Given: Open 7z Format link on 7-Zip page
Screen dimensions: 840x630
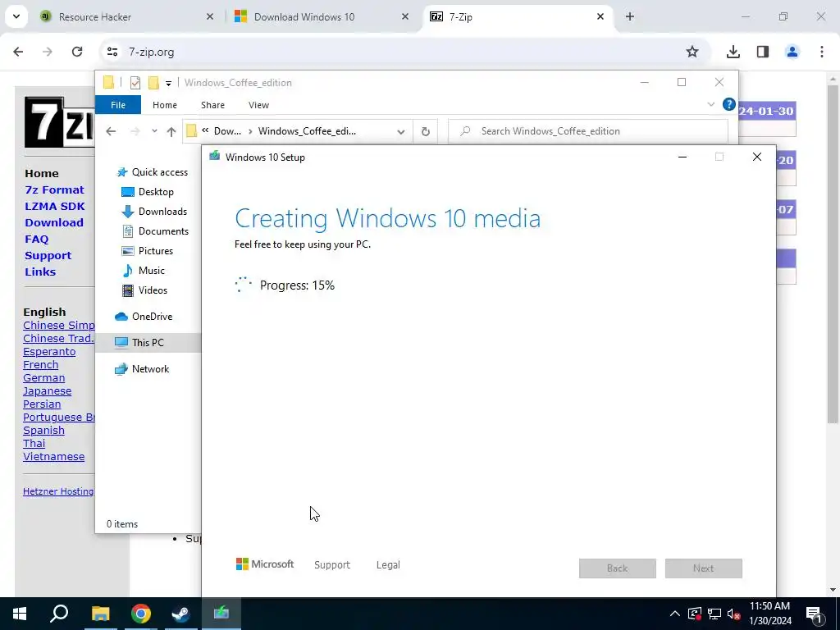Looking at the screenshot, I should click(55, 189).
